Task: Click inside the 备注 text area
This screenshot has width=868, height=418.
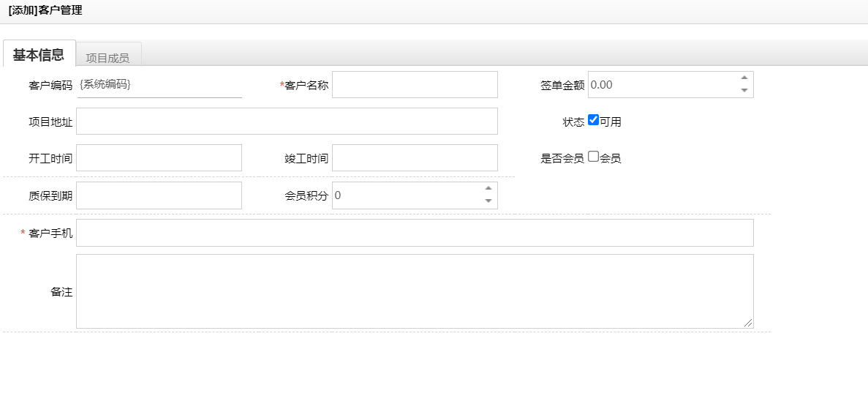Action: [x=415, y=291]
